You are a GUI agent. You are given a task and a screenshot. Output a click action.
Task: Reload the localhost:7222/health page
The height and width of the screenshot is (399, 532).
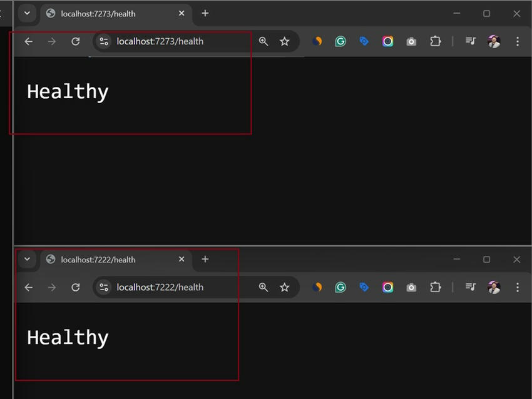tap(75, 288)
